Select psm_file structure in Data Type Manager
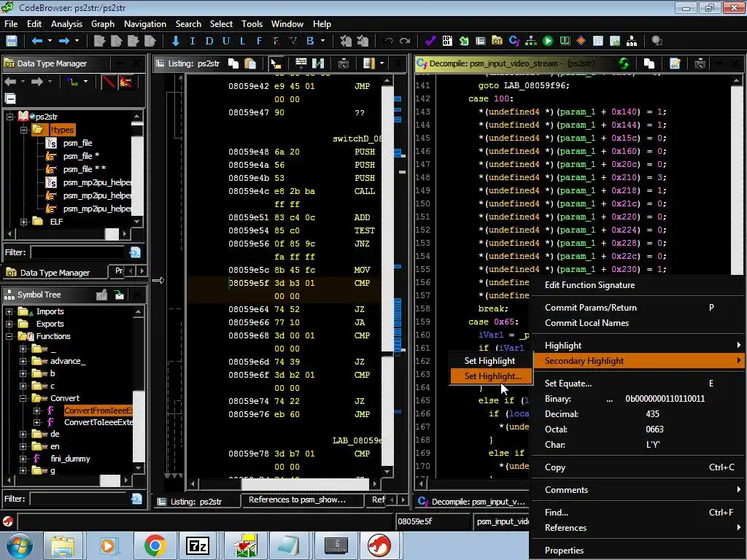The image size is (747, 560). [x=77, y=143]
